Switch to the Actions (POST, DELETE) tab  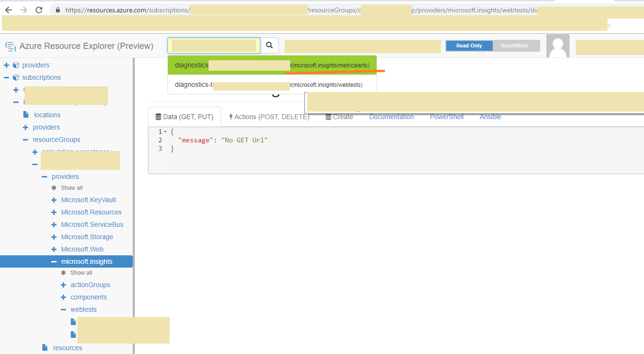point(269,116)
